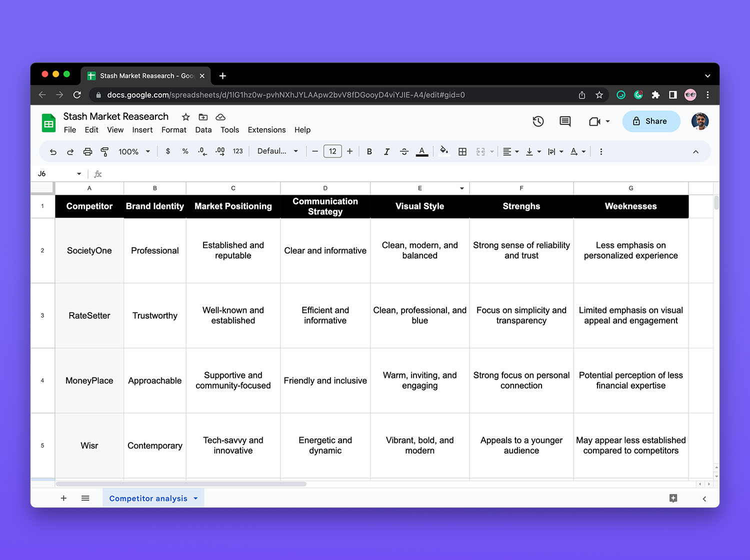The height and width of the screenshot is (560, 750).
Task: Toggle italic formatting
Action: [386, 151]
